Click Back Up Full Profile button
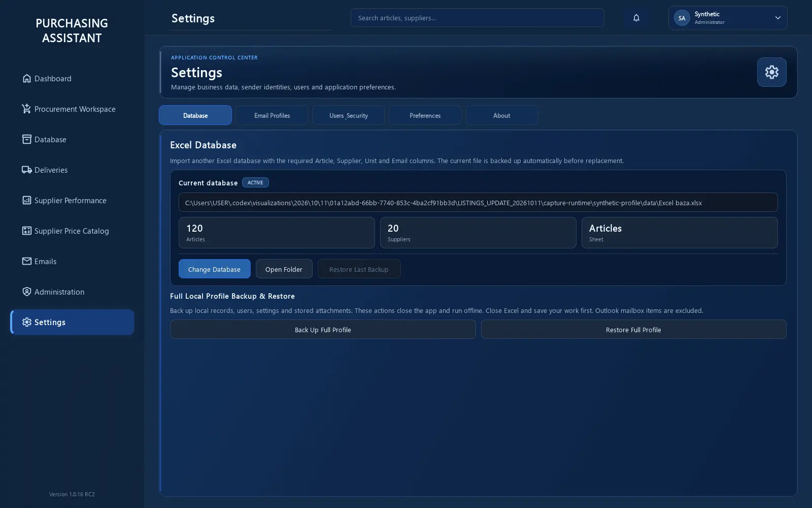The width and height of the screenshot is (812, 508). 323,329
